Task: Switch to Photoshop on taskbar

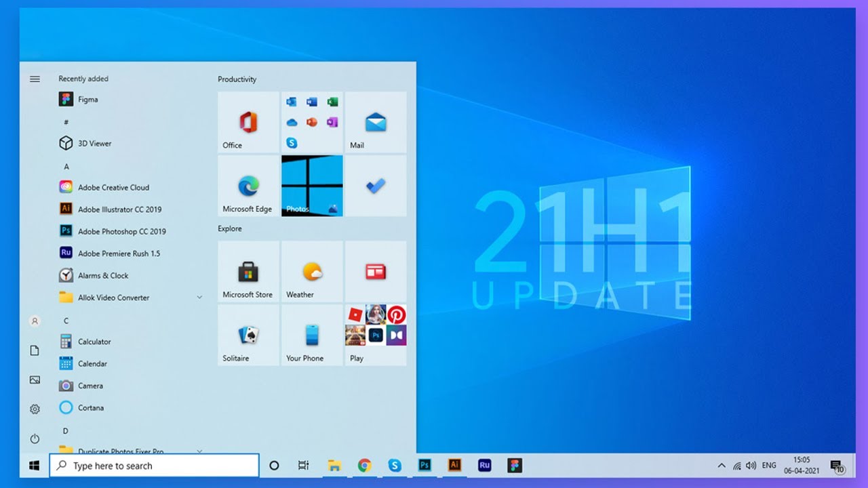Action: [x=425, y=466]
